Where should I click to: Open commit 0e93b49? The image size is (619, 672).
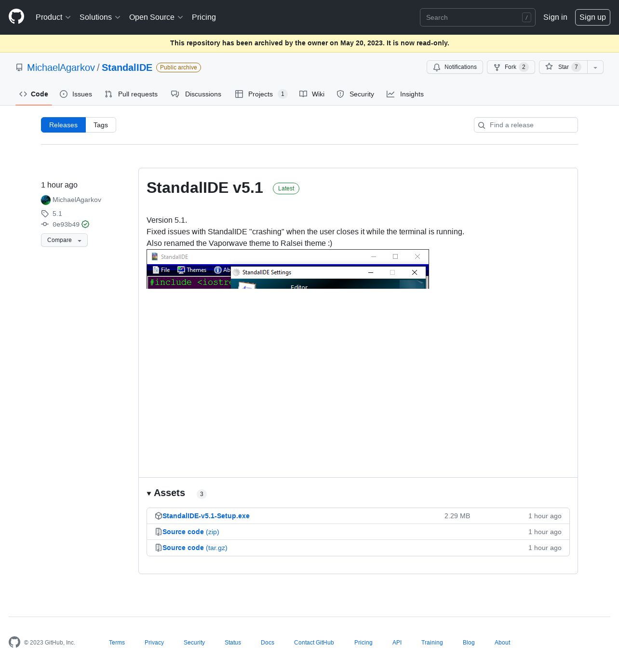[x=66, y=224]
